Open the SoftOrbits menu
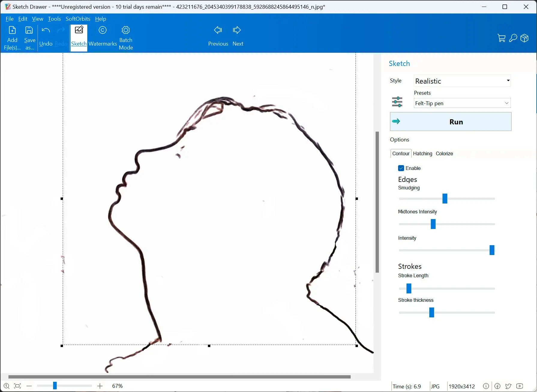 78,19
